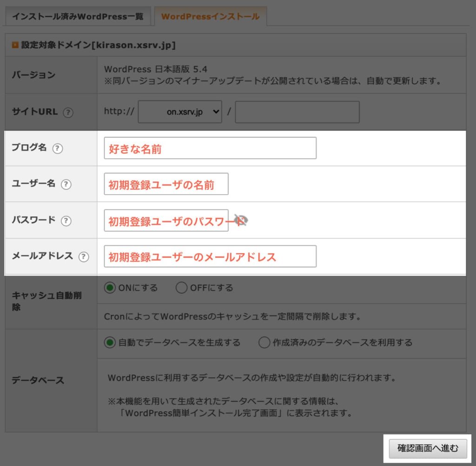Screen dimensions: 476x466
Task: Select the OFFにする cache radio button
Action: click(x=182, y=287)
